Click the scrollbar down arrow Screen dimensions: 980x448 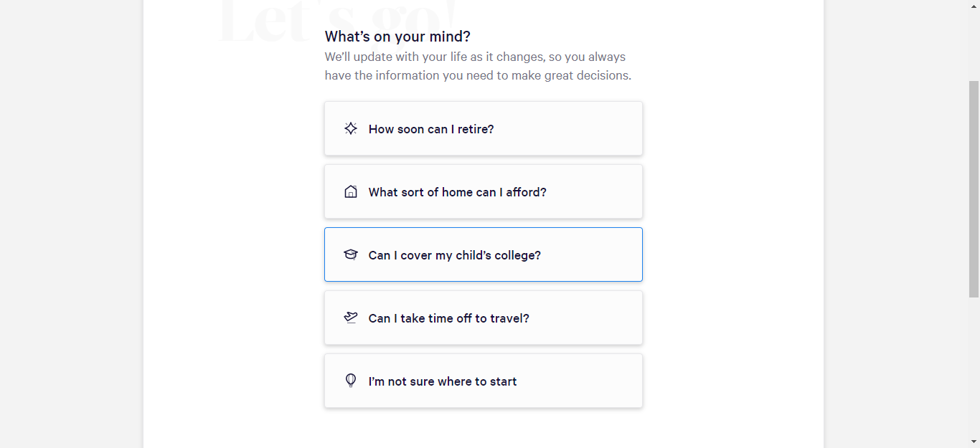click(x=974, y=442)
